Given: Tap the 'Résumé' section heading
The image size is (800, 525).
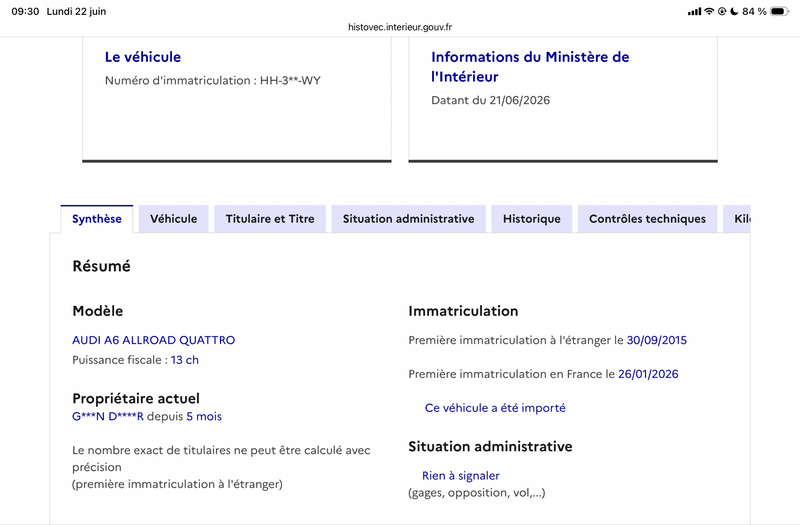Looking at the screenshot, I should click(102, 266).
